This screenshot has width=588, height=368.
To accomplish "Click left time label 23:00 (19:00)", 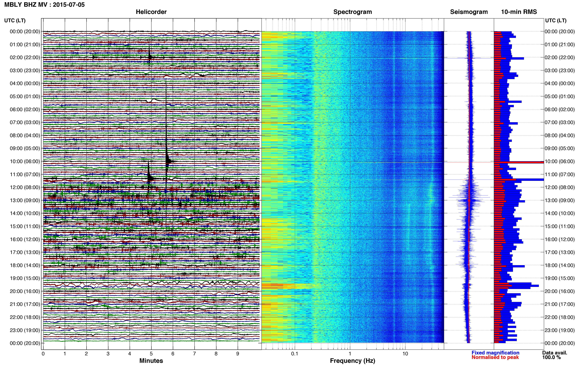I will click(x=25, y=330).
